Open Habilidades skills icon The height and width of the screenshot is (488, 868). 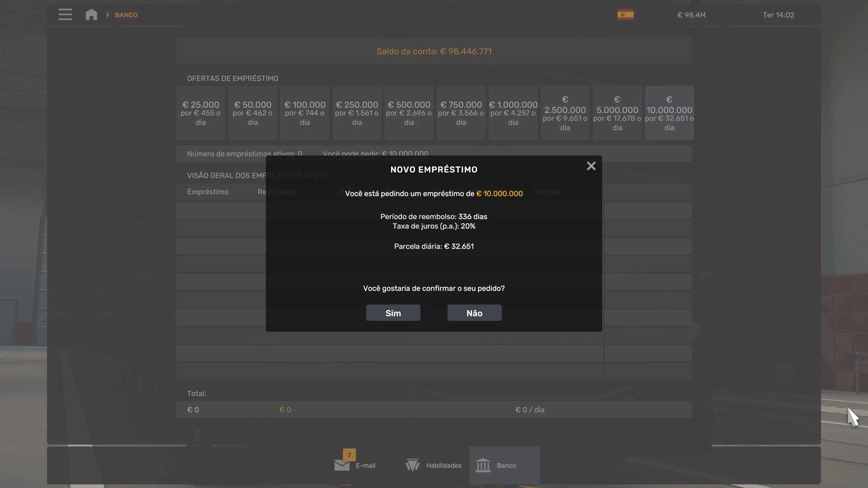412,465
